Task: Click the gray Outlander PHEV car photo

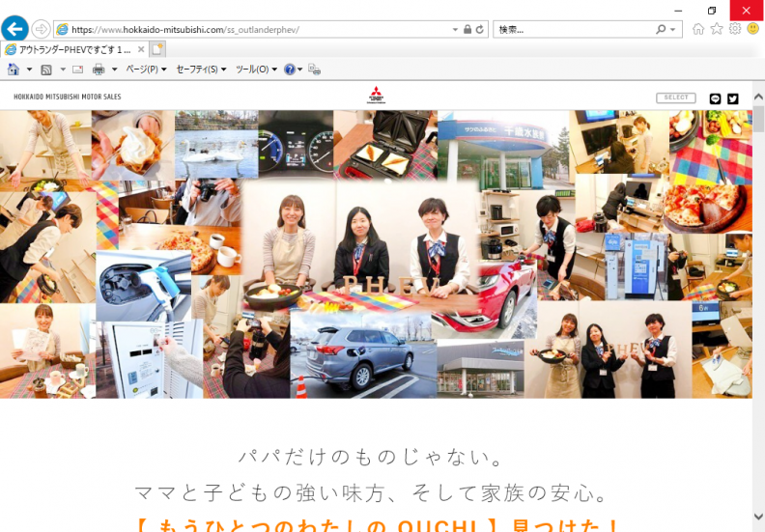Action: click(x=363, y=356)
